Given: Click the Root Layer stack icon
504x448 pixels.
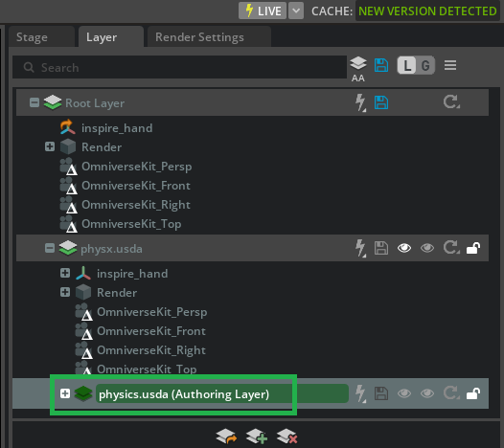Looking at the screenshot, I should point(53,102).
